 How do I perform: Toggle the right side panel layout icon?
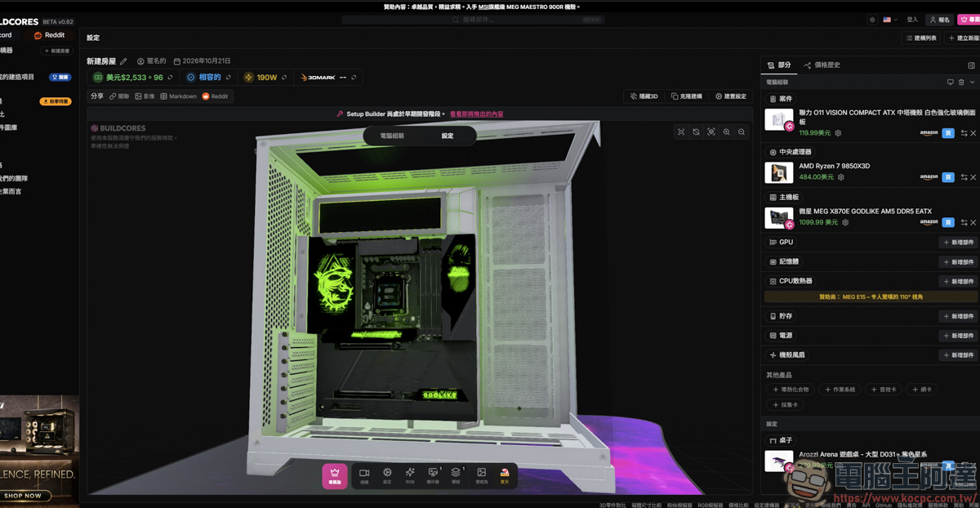(971, 65)
